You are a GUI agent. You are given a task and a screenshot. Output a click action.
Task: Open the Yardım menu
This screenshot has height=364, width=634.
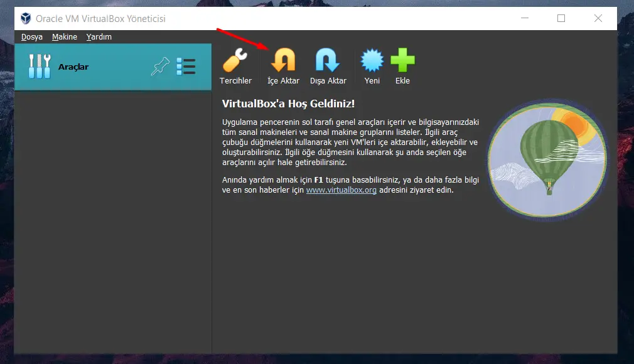(99, 37)
